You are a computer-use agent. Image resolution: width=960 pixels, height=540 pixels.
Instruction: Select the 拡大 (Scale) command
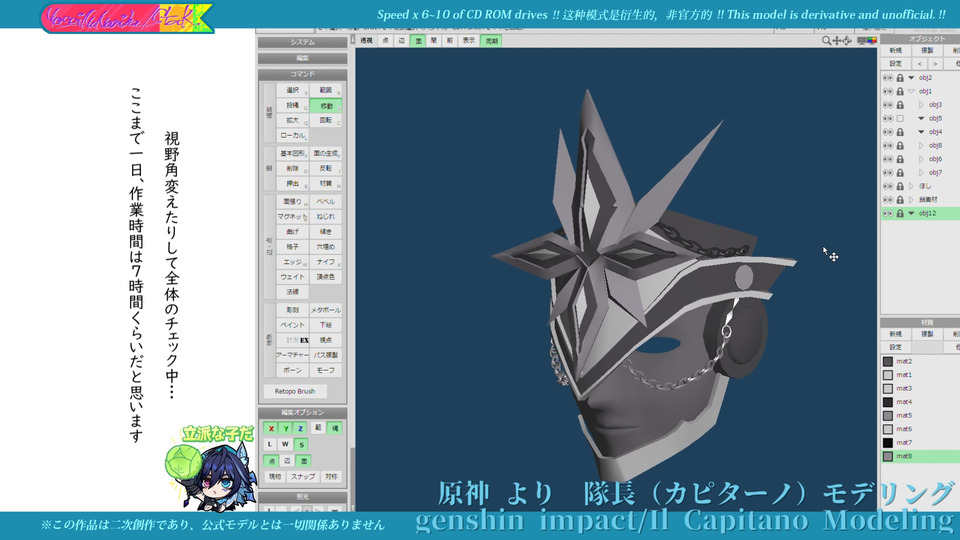pyautogui.click(x=293, y=121)
